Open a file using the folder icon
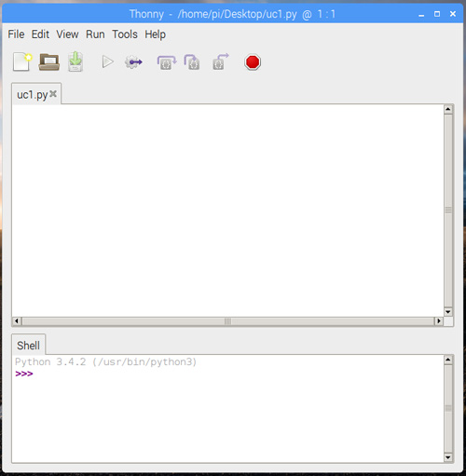The height and width of the screenshot is (476, 466). 49,62
